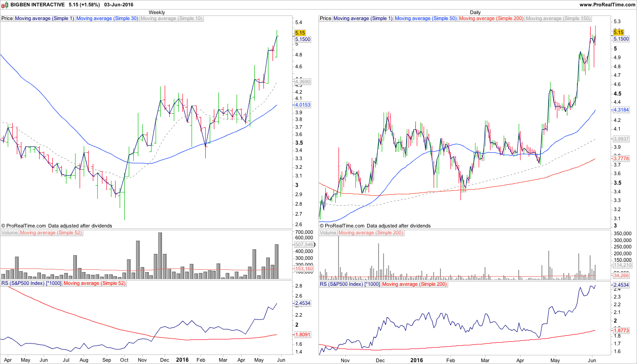637x364 pixels.
Task: Click the 2.4534 RS value on Weekly panel
Action: click(303, 303)
